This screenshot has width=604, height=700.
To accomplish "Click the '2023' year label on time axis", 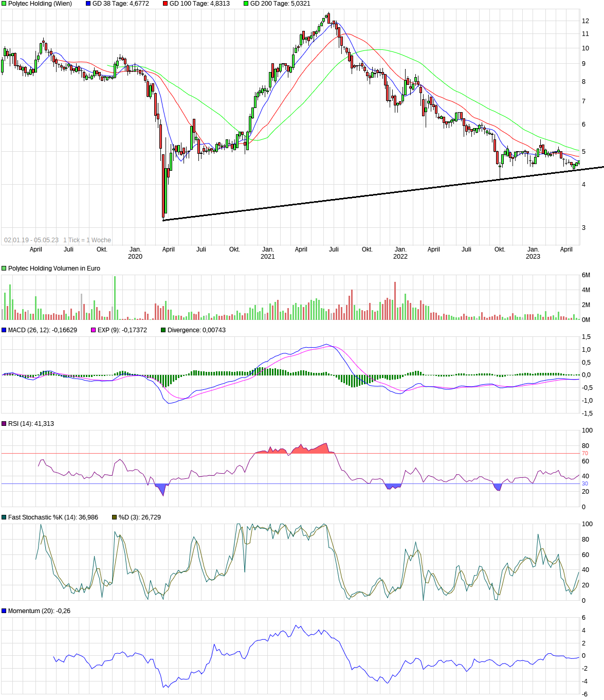I will click(533, 257).
